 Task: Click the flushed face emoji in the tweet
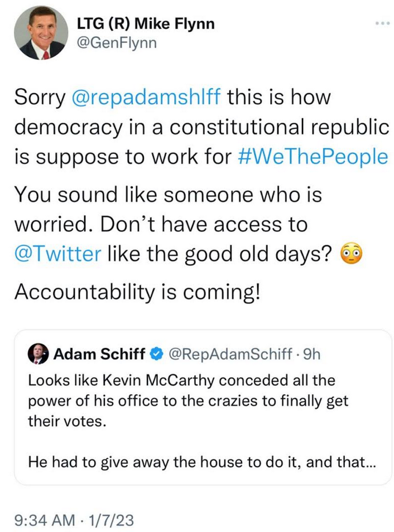click(352, 255)
